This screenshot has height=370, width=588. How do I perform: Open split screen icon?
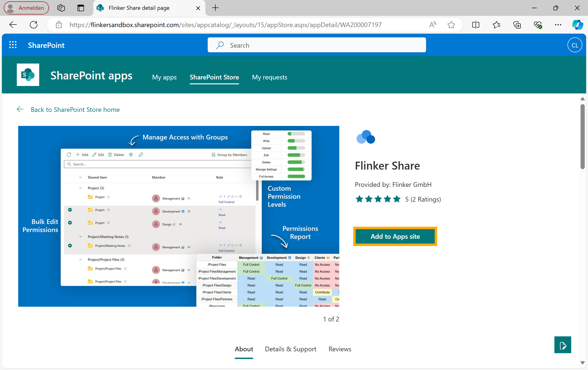pos(476,25)
